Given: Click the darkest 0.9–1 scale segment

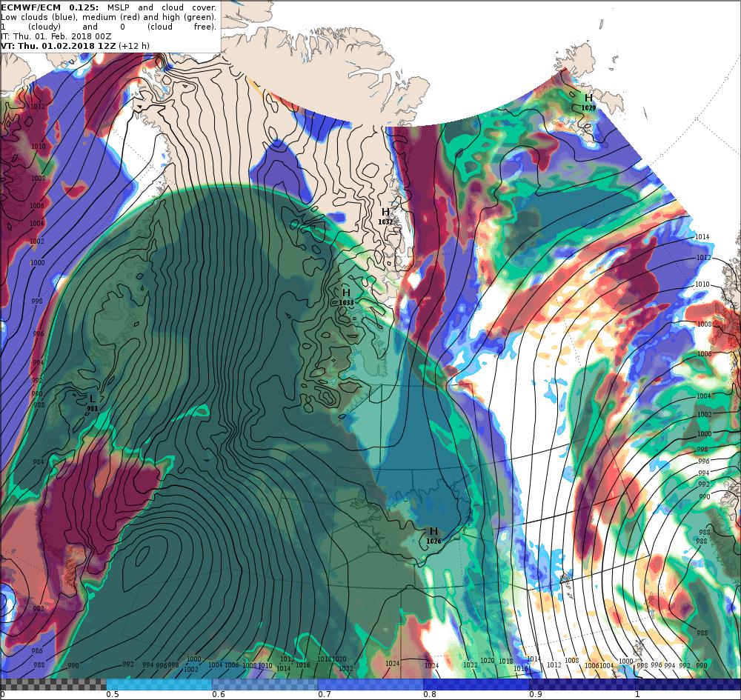Looking at the screenshot, I should (x=582, y=684).
